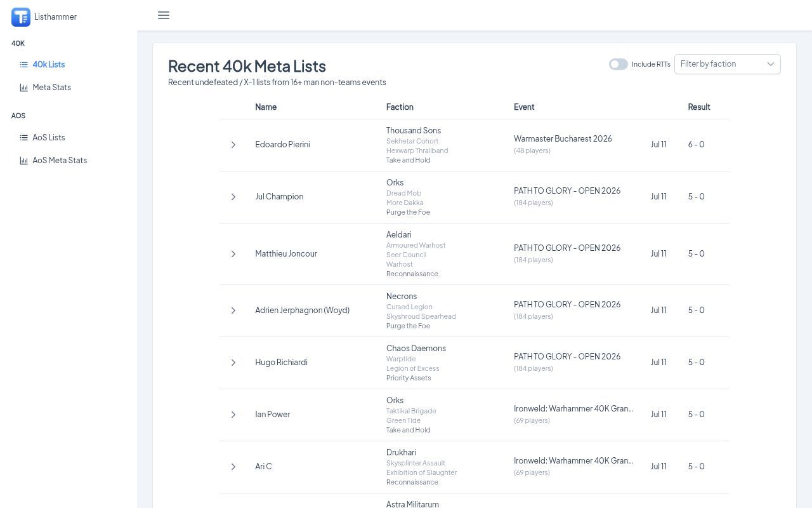Click Cursed Legion detachment text

pos(409,307)
